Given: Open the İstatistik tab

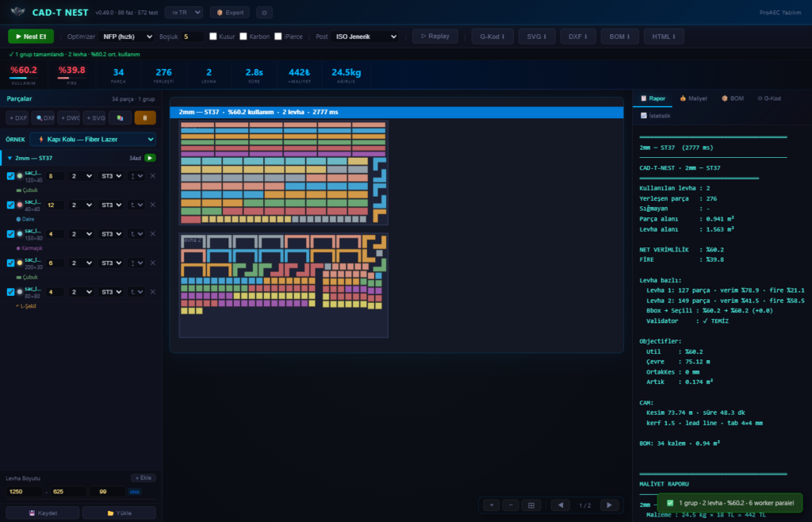Looking at the screenshot, I should [655, 116].
